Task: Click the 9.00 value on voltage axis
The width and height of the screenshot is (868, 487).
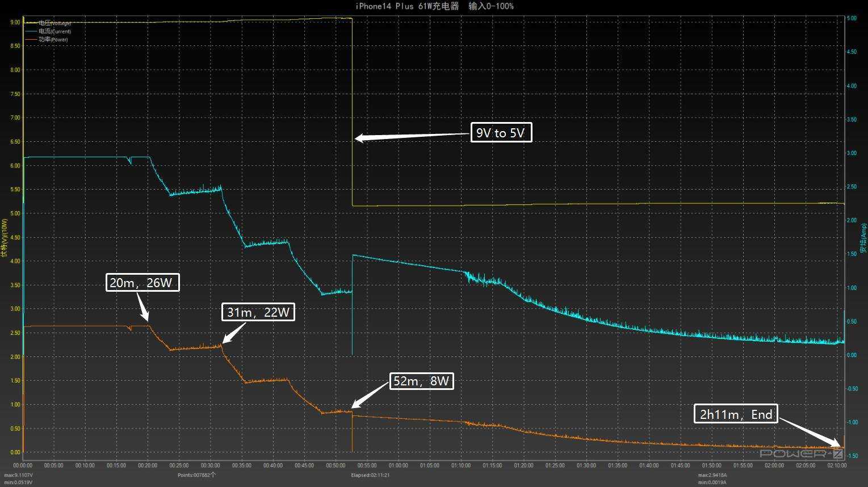Action: coord(15,22)
